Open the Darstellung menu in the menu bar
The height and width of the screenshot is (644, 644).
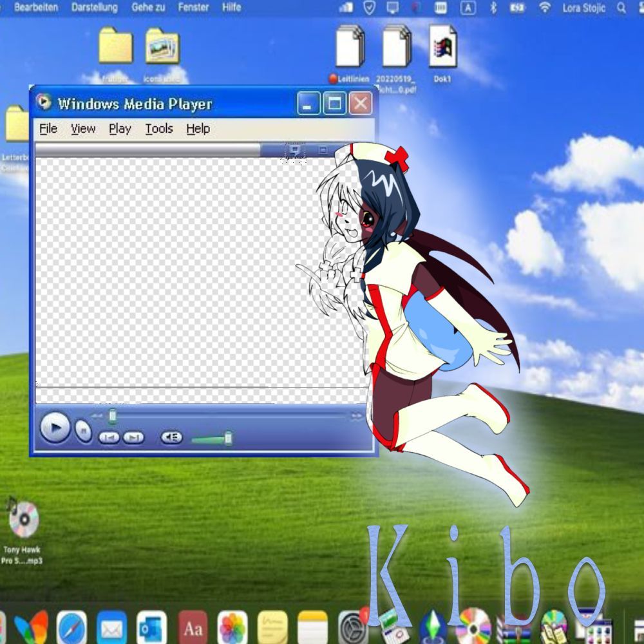pyautogui.click(x=95, y=7)
